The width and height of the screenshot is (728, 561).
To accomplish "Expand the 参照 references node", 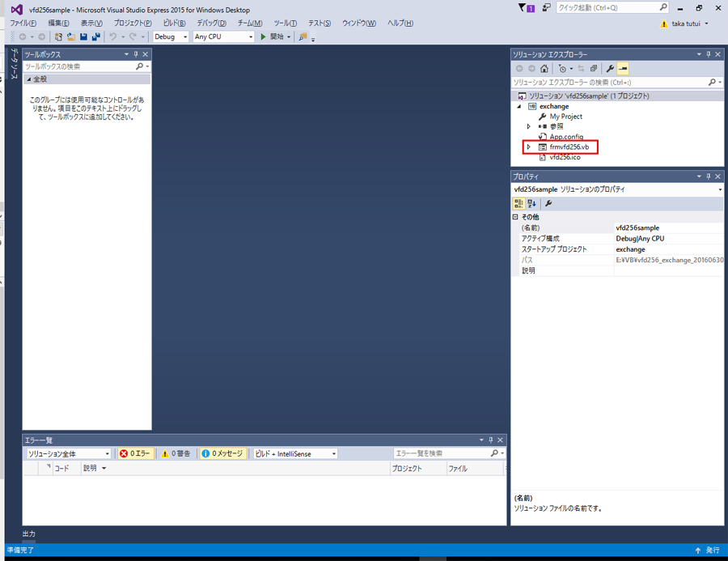I will pyautogui.click(x=528, y=126).
